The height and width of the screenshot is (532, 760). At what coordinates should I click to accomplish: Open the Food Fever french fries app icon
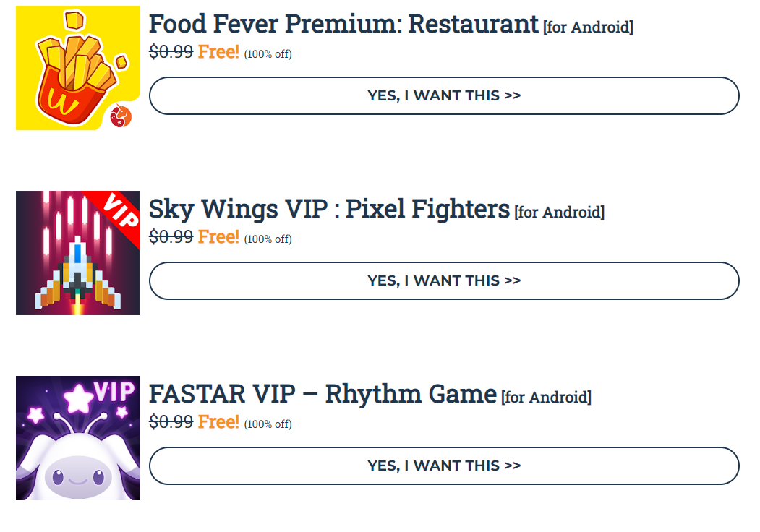coord(77,68)
